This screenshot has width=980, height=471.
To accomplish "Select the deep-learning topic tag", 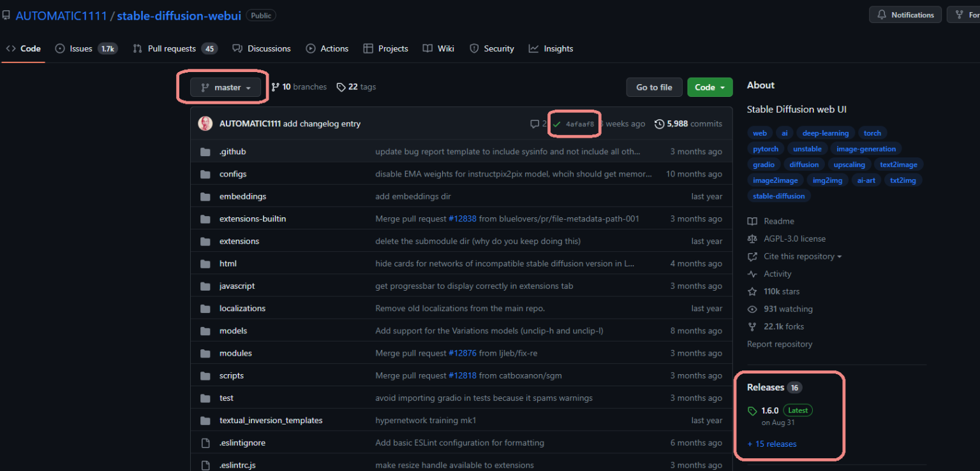I will 825,133.
